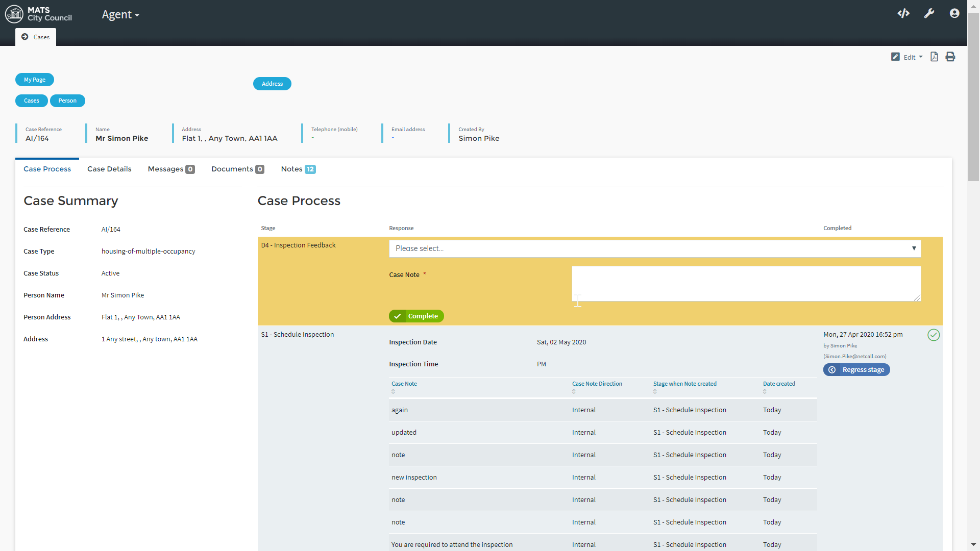980x551 pixels.
Task: Click into the Case Note text area
Action: pyautogui.click(x=746, y=283)
